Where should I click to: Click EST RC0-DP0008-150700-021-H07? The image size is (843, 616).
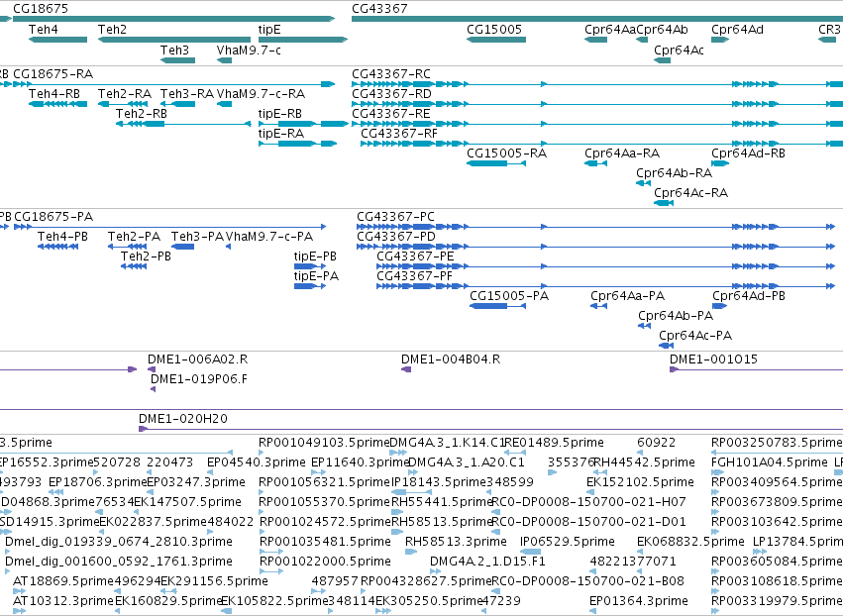(x=588, y=502)
